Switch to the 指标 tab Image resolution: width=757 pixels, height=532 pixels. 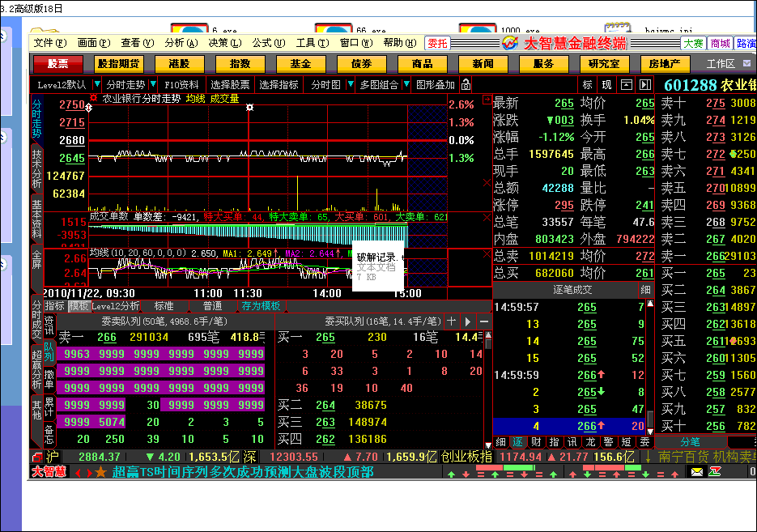click(54, 306)
